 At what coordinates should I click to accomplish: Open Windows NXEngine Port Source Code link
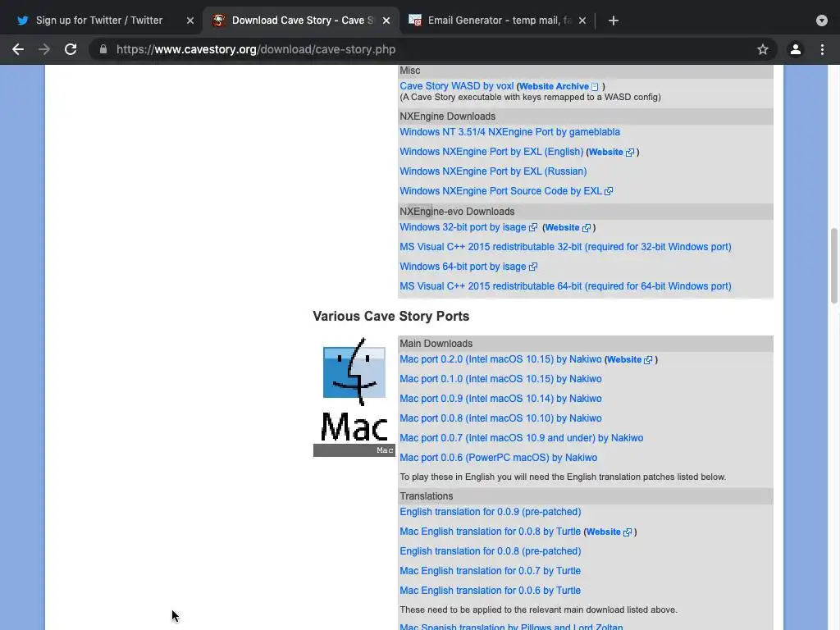tap(505, 191)
